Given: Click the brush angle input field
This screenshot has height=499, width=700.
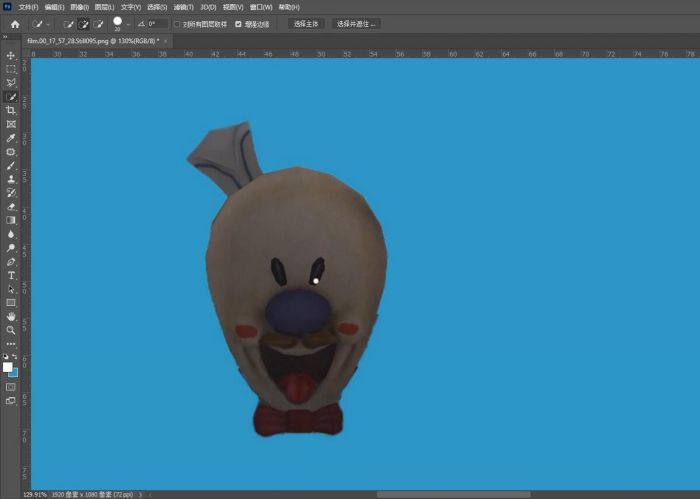Looking at the screenshot, I should (x=156, y=23).
